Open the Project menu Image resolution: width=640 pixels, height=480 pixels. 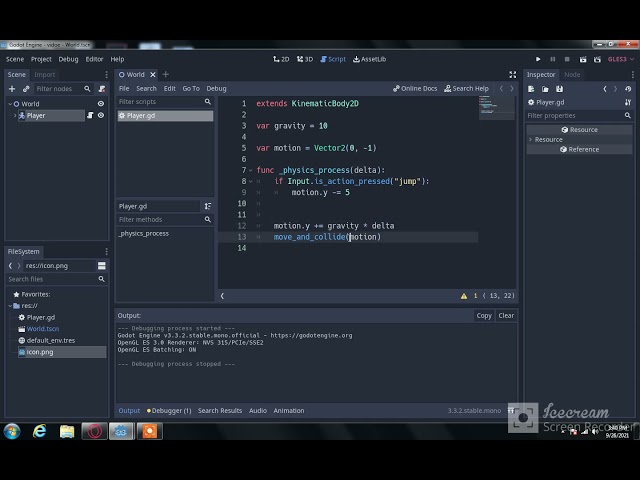41,59
